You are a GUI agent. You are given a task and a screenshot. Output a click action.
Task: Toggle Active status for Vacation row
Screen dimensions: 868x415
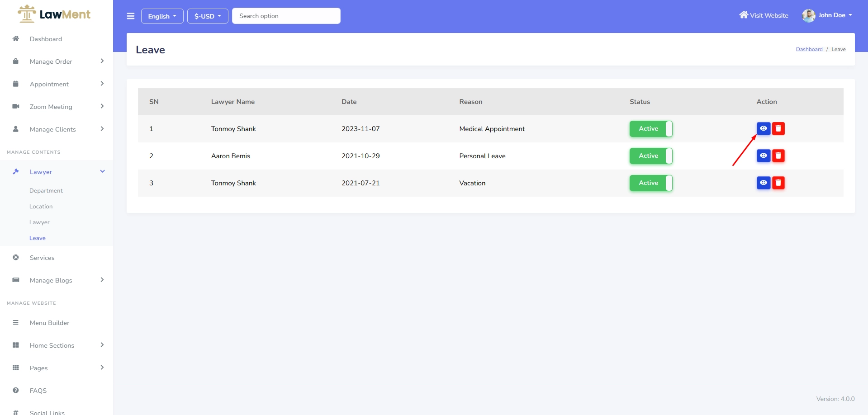pyautogui.click(x=651, y=183)
